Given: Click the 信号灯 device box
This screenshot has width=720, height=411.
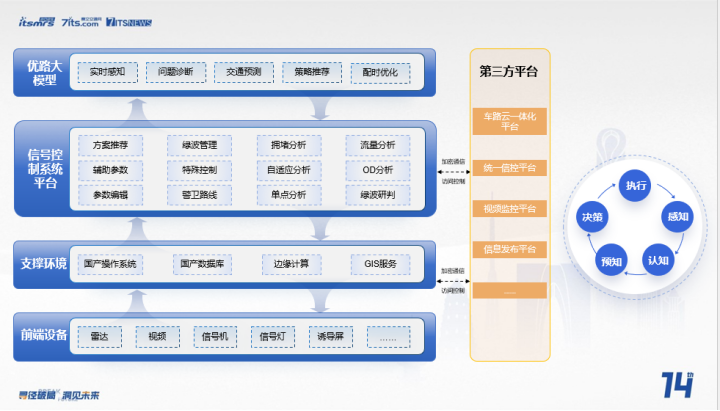Looking at the screenshot, I should [x=273, y=337].
